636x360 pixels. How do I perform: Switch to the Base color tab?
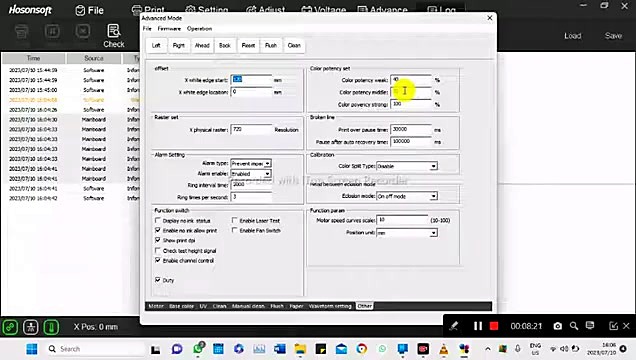[181, 306]
